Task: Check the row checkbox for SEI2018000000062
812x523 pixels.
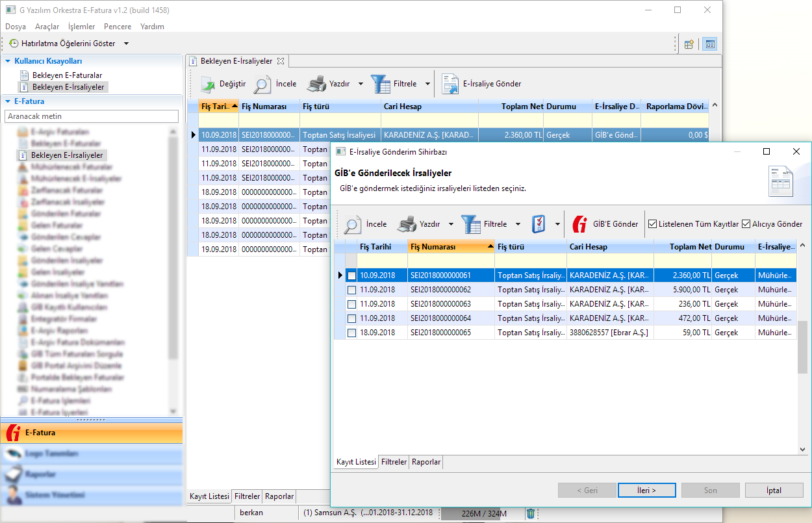Action: [x=351, y=290]
